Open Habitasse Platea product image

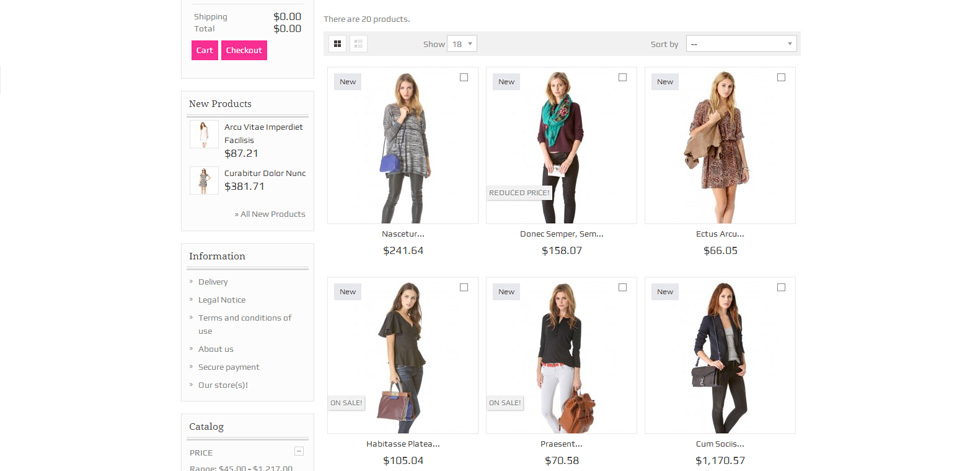(402, 355)
